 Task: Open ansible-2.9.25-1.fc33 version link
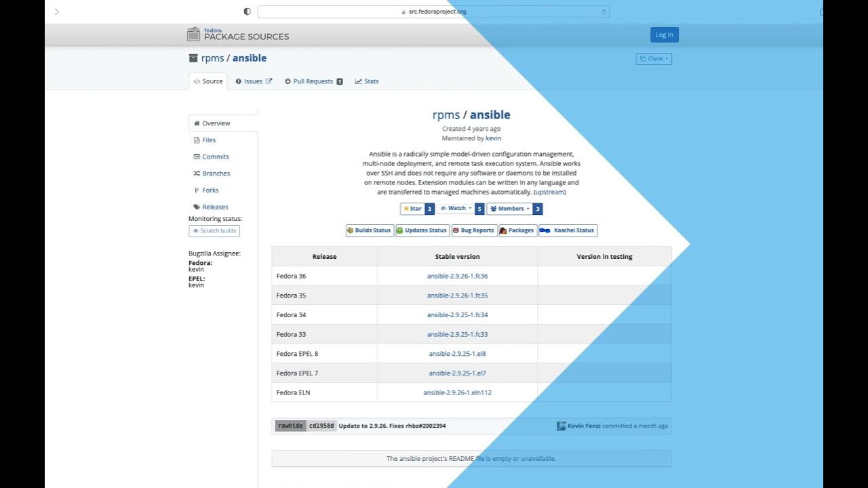[458, 334]
